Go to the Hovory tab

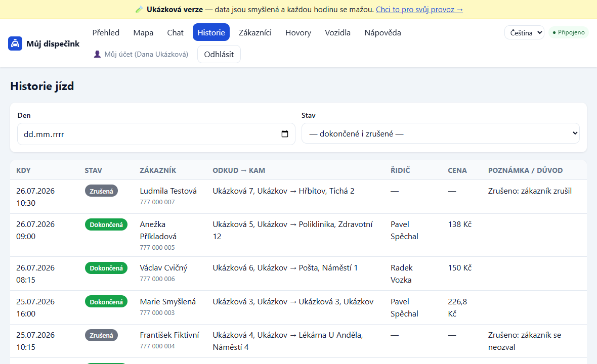tap(298, 33)
